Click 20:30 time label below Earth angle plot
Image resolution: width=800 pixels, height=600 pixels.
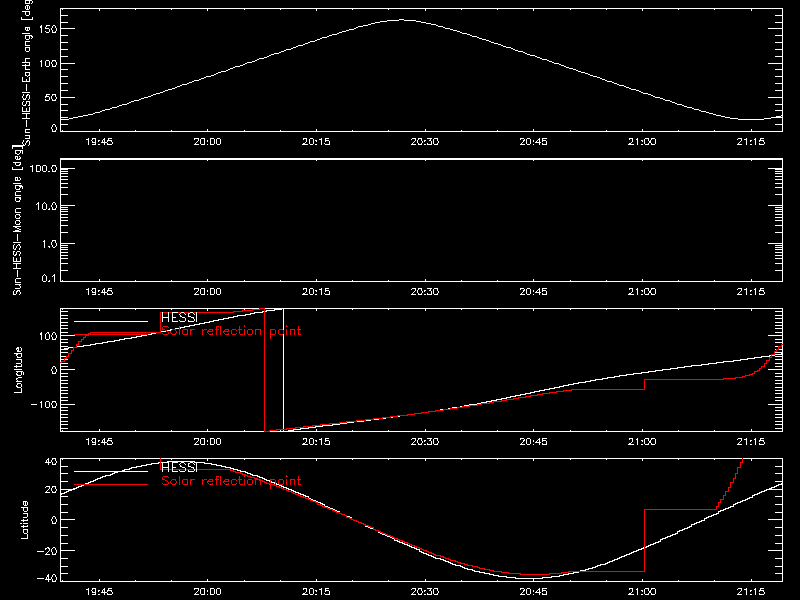pos(424,141)
